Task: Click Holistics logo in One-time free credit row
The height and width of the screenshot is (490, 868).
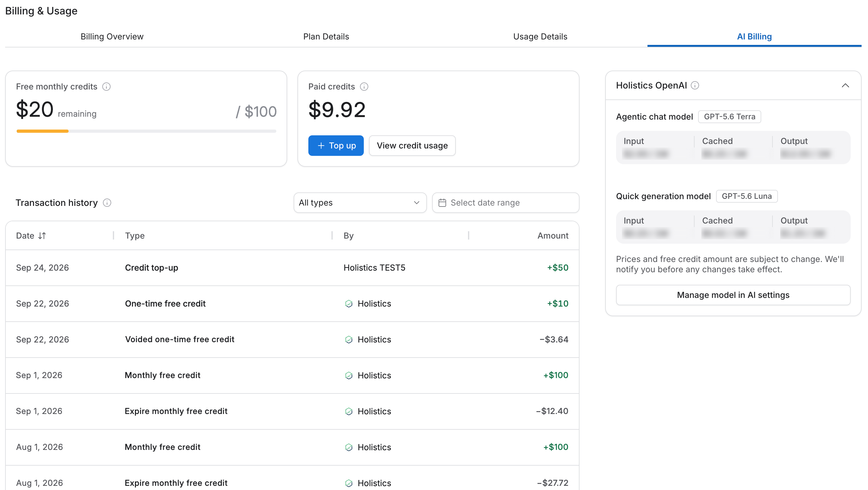Action: [x=349, y=304]
